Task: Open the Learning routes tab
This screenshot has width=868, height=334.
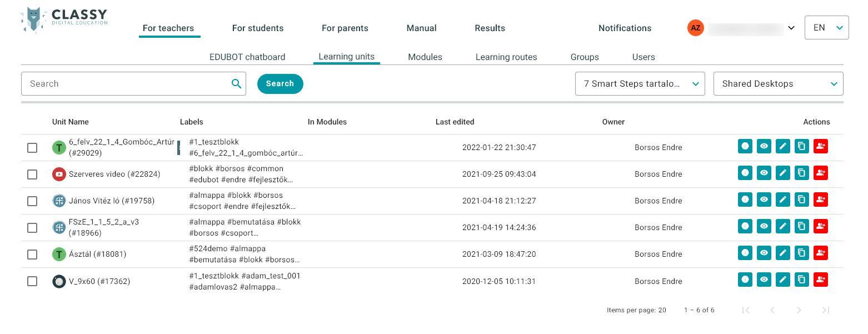Action: point(506,57)
